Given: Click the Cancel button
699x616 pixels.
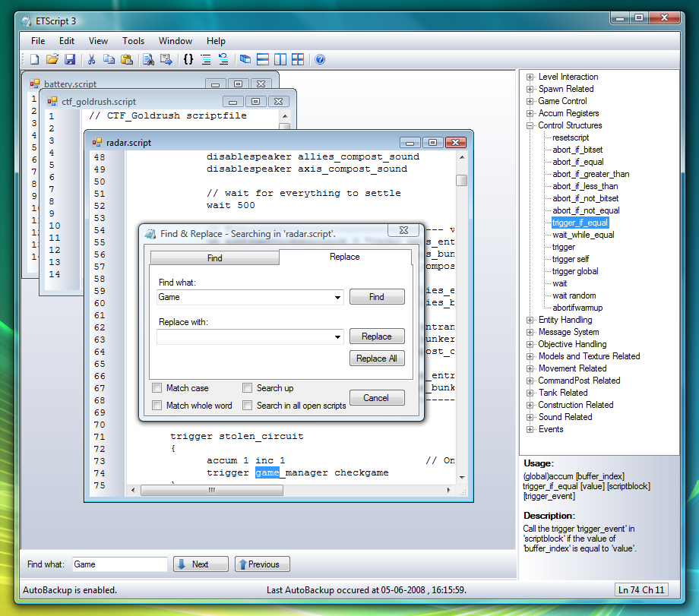Looking at the screenshot, I should pos(376,397).
